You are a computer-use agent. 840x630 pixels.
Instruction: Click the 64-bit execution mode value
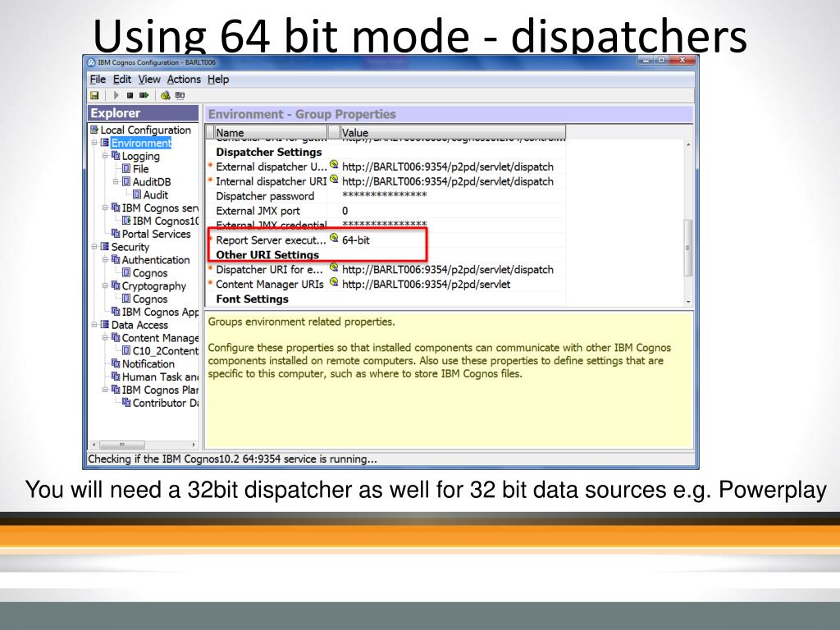click(x=356, y=240)
